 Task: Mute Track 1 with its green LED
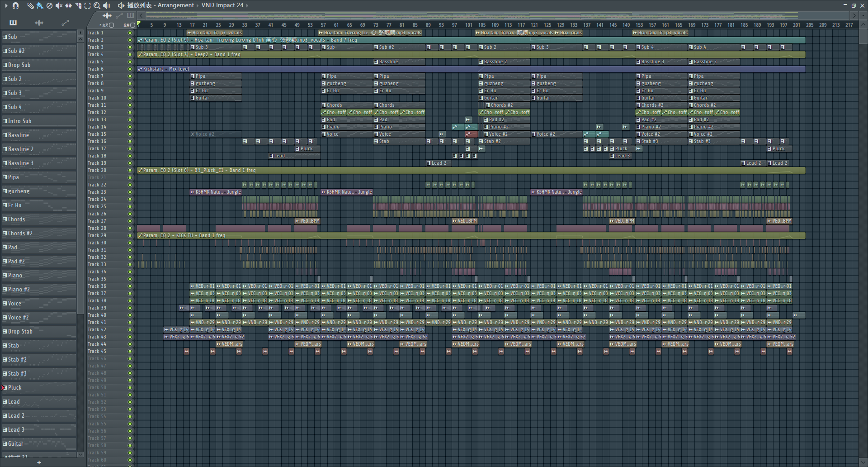point(130,33)
